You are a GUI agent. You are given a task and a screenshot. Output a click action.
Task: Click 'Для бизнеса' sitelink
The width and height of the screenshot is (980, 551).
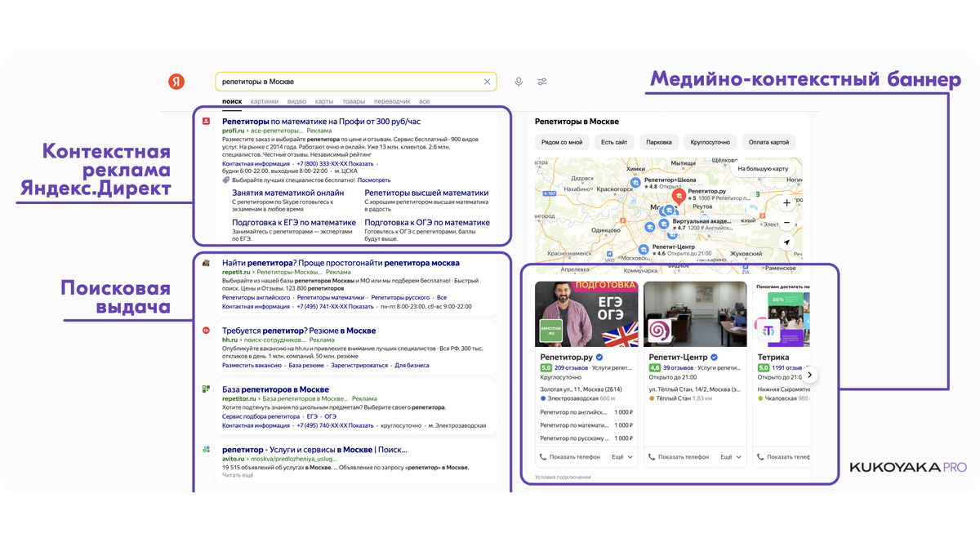click(412, 366)
